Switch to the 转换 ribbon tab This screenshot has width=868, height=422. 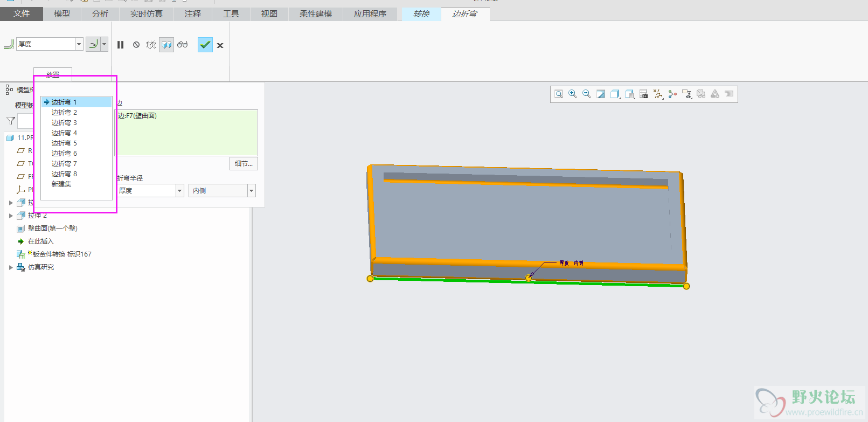[421, 14]
